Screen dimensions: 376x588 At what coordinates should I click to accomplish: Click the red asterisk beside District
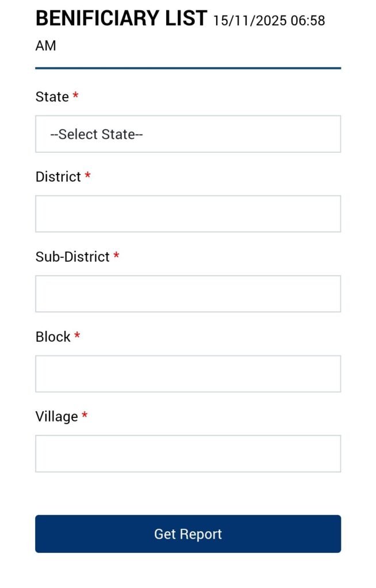pos(87,176)
